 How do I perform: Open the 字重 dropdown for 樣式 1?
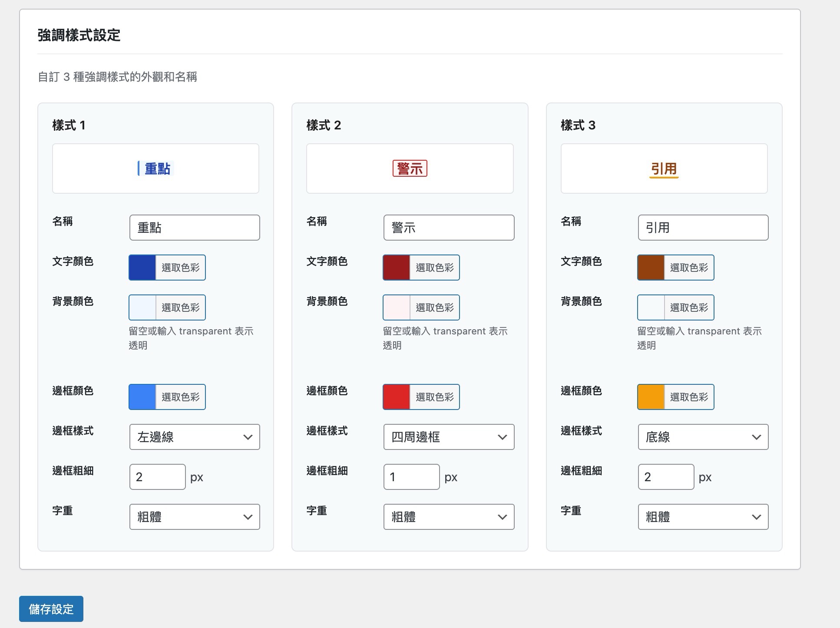pos(194,517)
